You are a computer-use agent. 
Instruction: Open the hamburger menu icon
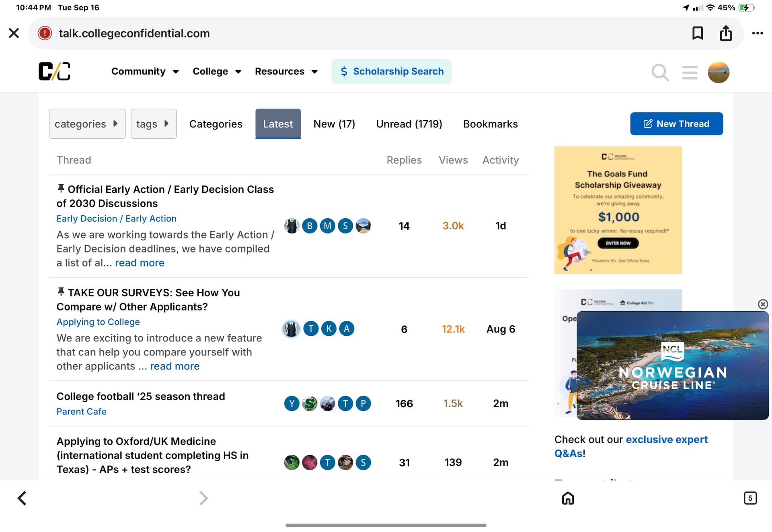[690, 72]
